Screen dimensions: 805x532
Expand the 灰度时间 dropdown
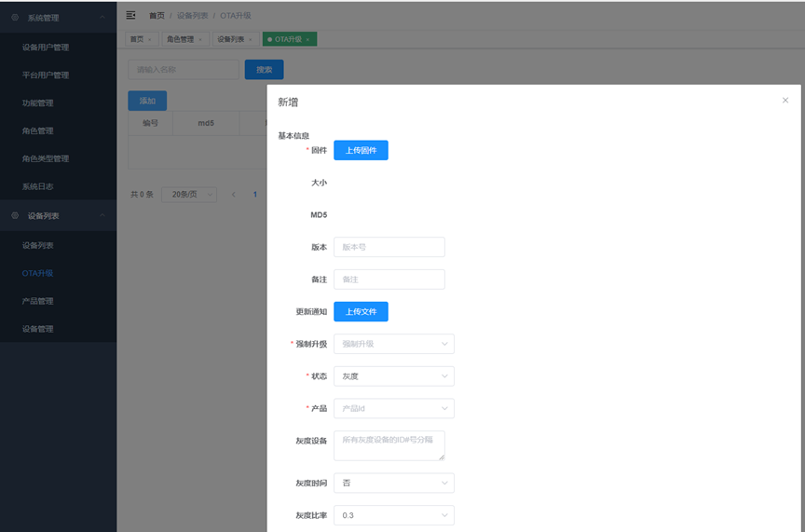394,484
